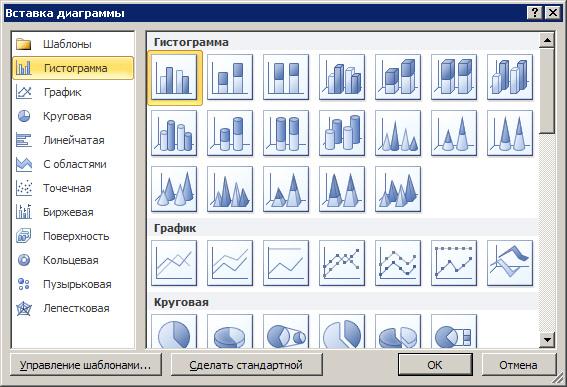The height and width of the screenshot is (387, 567).
Task: Pick the 100% stacked cone chart
Action: pos(510,133)
